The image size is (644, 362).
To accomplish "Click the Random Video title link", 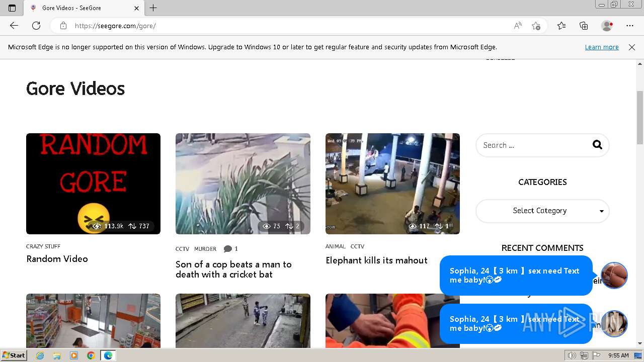I will click(57, 259).
